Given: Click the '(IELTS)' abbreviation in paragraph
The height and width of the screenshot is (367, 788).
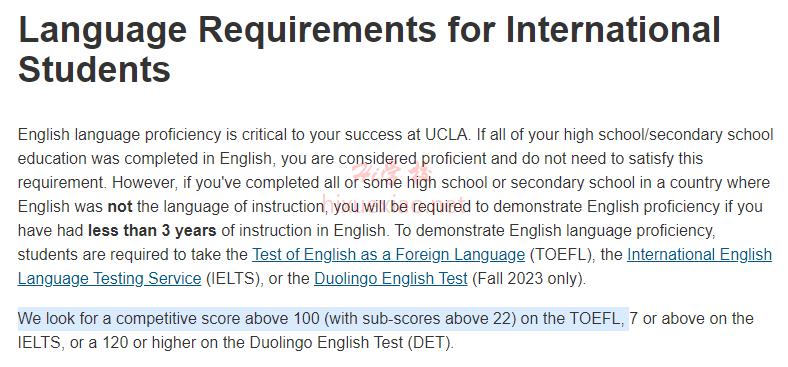Looking at the screenshot, I should pyautogui.click(x=235, y=279).
